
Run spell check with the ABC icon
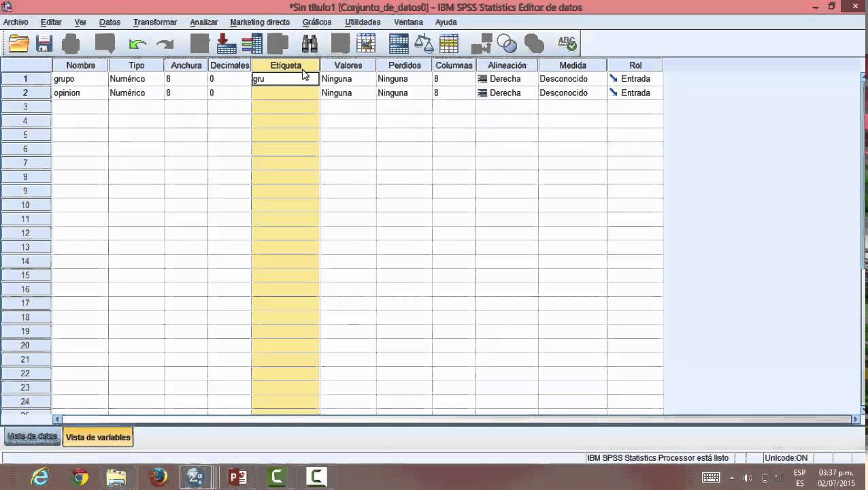(x=567, y=44)
